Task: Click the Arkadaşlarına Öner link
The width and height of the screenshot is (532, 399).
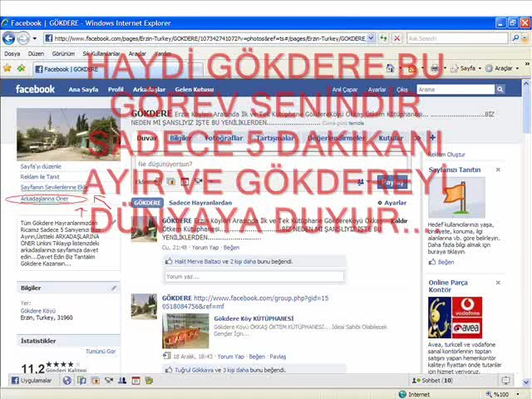Action: (44, 199)
